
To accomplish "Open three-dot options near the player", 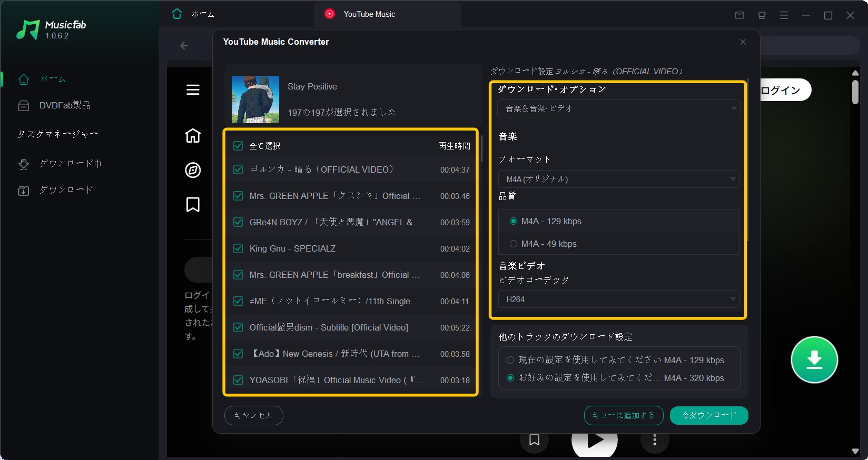I will [655, 440].
